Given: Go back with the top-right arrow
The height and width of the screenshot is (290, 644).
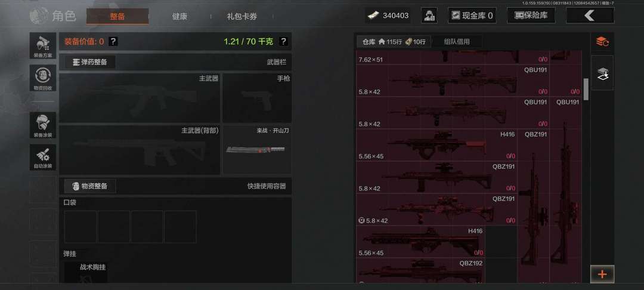Looking at the screenshot, I should [x=590, y=16].
